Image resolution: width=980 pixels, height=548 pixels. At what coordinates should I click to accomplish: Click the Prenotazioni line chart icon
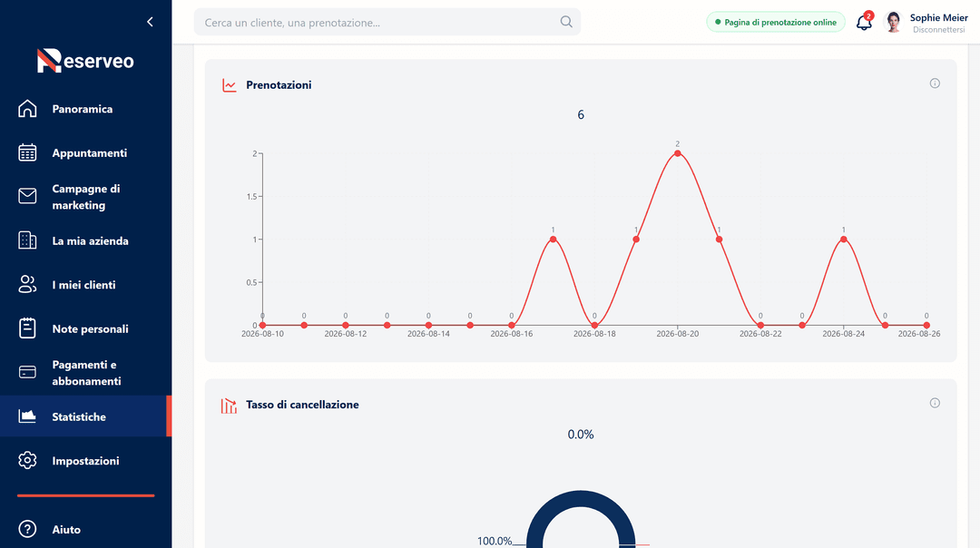(x=230, y=85)
